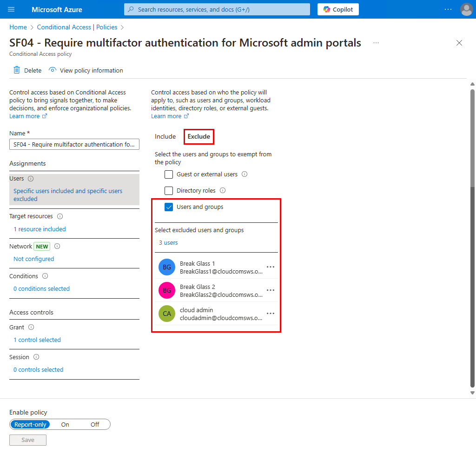This screenshot has width=476, height=455.
Task: Click external link icon beside left Learn more
Action: tap(45, 116)
